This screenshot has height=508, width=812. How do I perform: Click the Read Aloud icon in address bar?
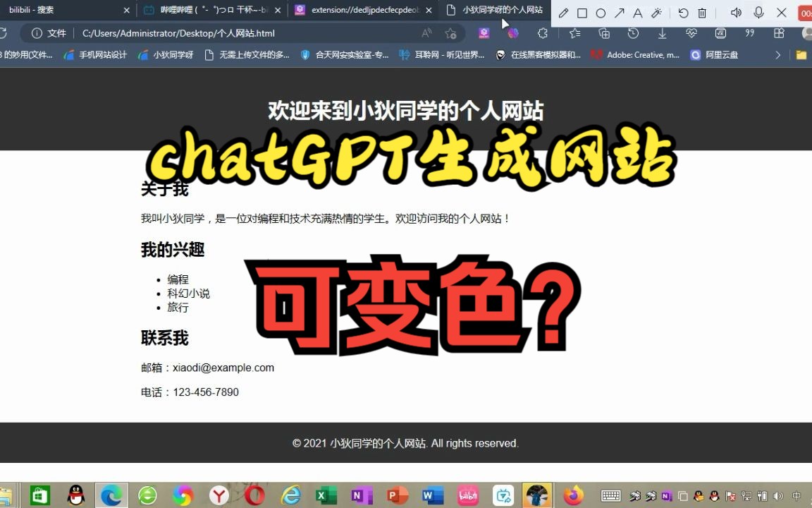point(426,33)
